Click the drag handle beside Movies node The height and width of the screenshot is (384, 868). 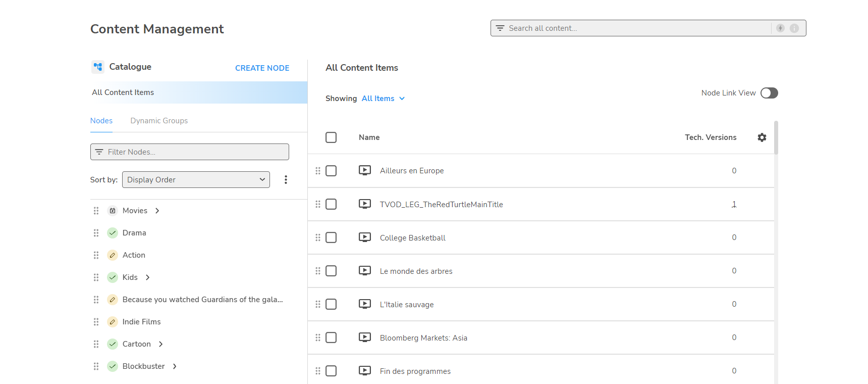96,211
